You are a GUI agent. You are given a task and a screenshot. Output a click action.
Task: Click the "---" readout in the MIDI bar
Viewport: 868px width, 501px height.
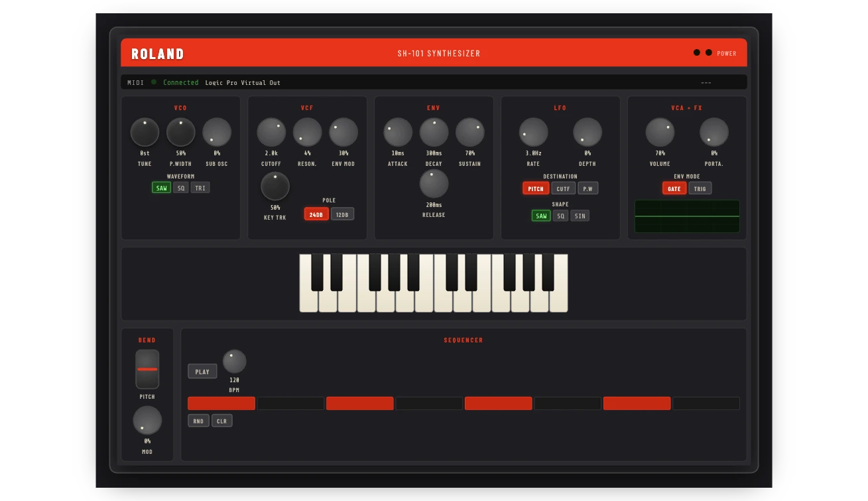[706, 82]
